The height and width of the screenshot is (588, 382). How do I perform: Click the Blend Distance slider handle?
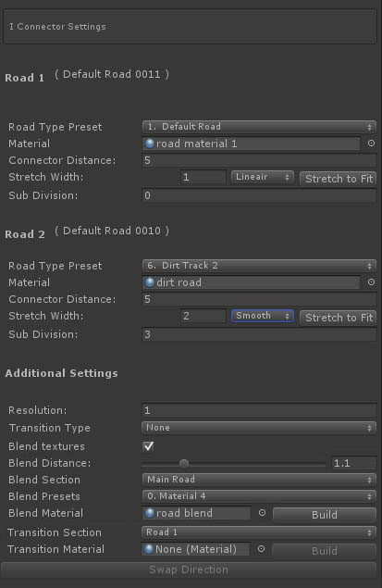pos(184,464)
